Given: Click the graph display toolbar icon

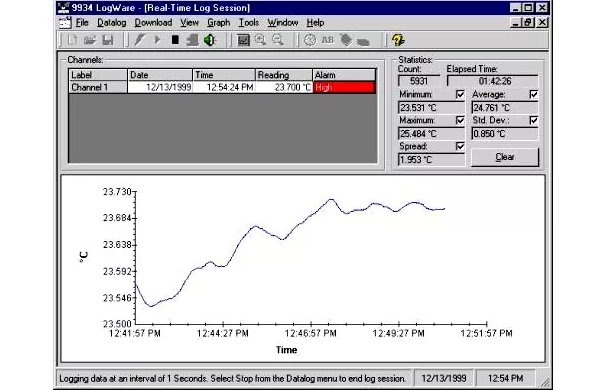Looking at the screenshot, I should click(243, 40).
